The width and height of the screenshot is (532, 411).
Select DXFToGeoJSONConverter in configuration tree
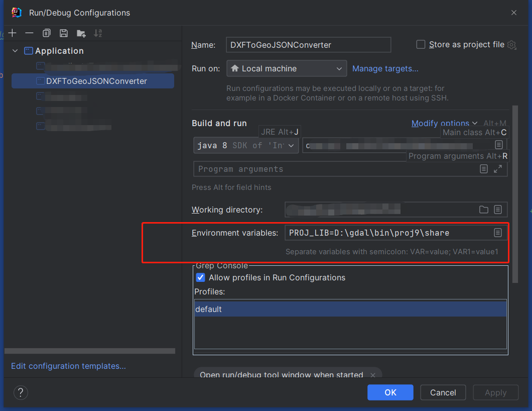click(93, 81)
